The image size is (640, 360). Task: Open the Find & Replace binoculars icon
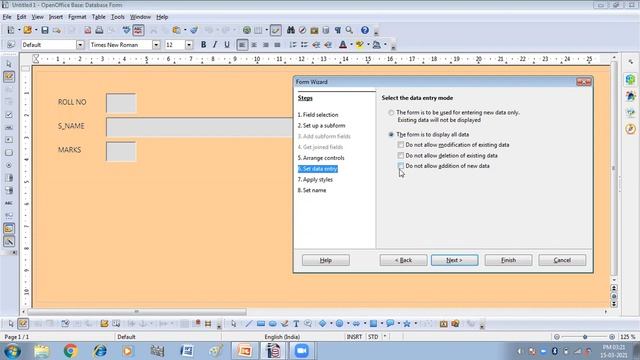(291, 30)
